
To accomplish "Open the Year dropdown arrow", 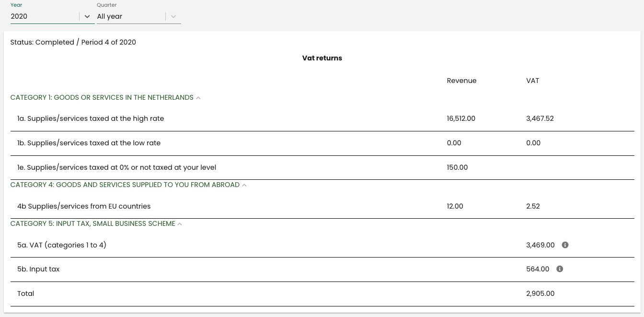I will 87,16.
